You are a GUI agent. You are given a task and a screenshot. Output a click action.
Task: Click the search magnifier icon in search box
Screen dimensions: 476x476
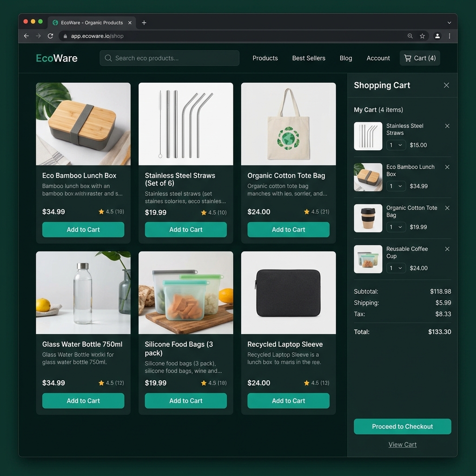[108, 58]
